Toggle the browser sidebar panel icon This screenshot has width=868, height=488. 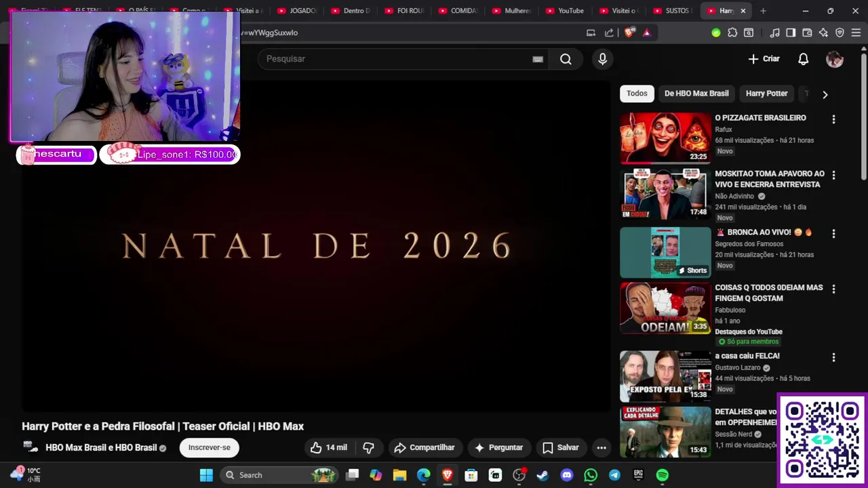pos(791,33)
